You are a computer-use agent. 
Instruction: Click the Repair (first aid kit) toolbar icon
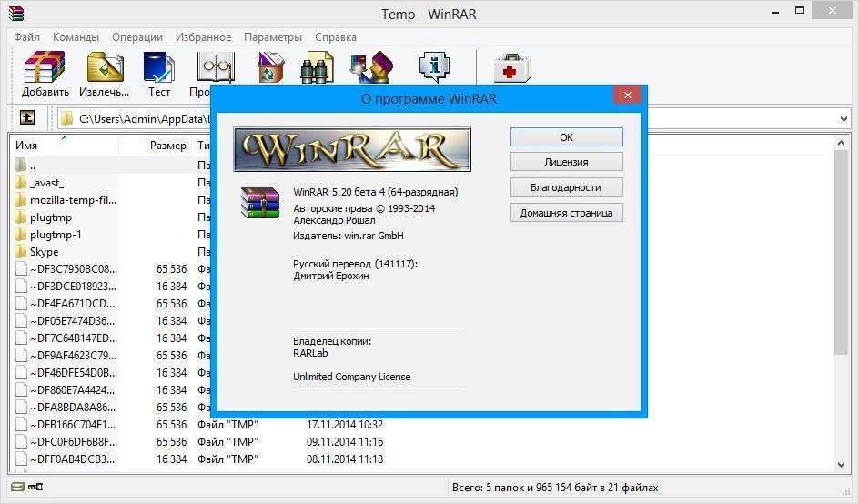coord(512,68)
